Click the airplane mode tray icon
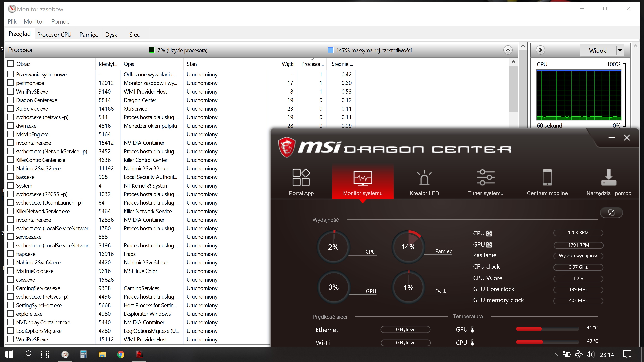Image resolution: width=644 pixels, height=362 pixels. click(578, 354)
